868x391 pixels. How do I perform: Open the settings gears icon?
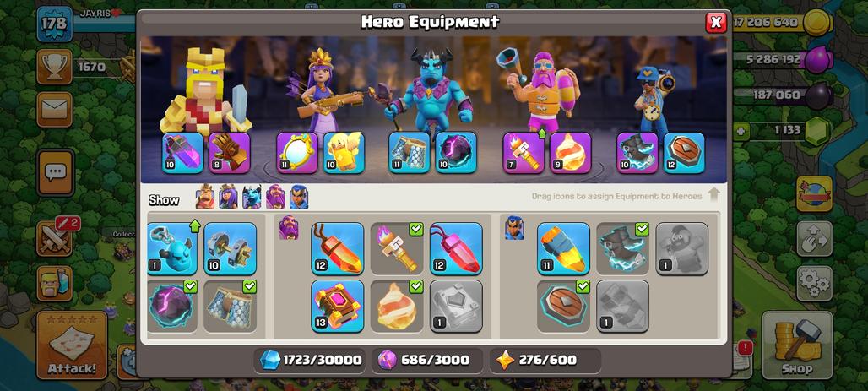click(x=814, y=284)
